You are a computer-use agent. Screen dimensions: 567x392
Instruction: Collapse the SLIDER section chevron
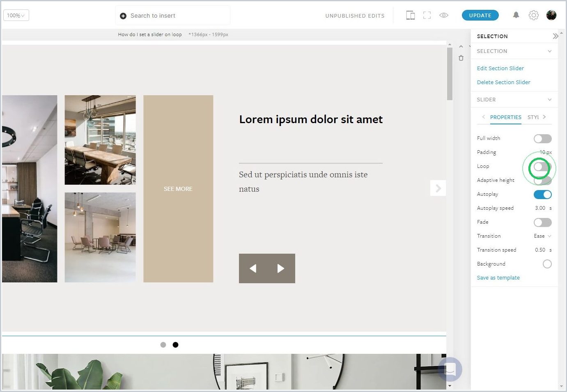[549, 100]
